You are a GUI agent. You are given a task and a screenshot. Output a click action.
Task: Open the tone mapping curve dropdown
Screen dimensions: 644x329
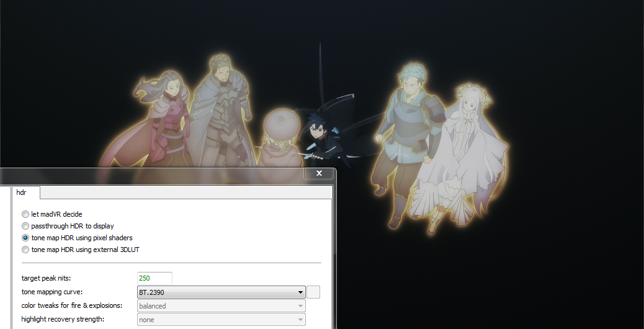(x=221, y=292)
